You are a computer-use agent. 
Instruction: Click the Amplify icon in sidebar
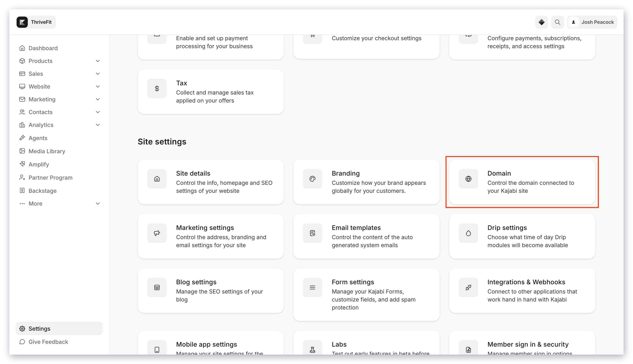(22, 164)
